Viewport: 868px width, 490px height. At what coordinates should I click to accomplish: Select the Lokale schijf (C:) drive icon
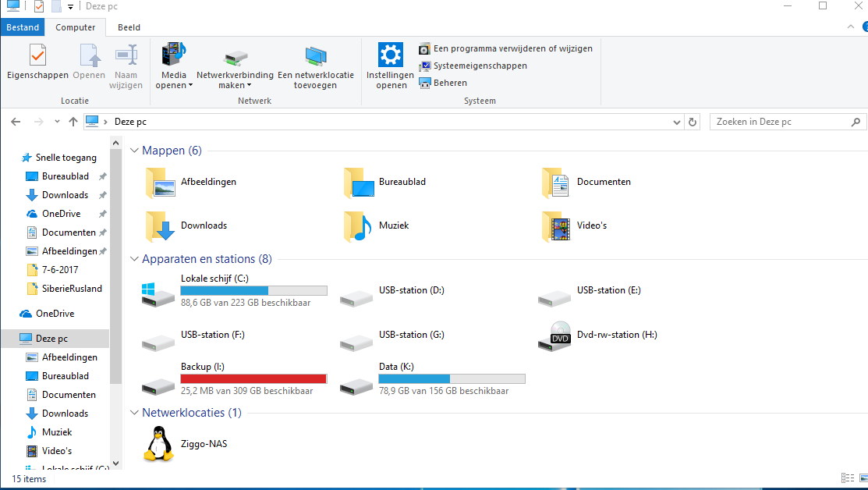pyautogui.click(x=158, y=295)
